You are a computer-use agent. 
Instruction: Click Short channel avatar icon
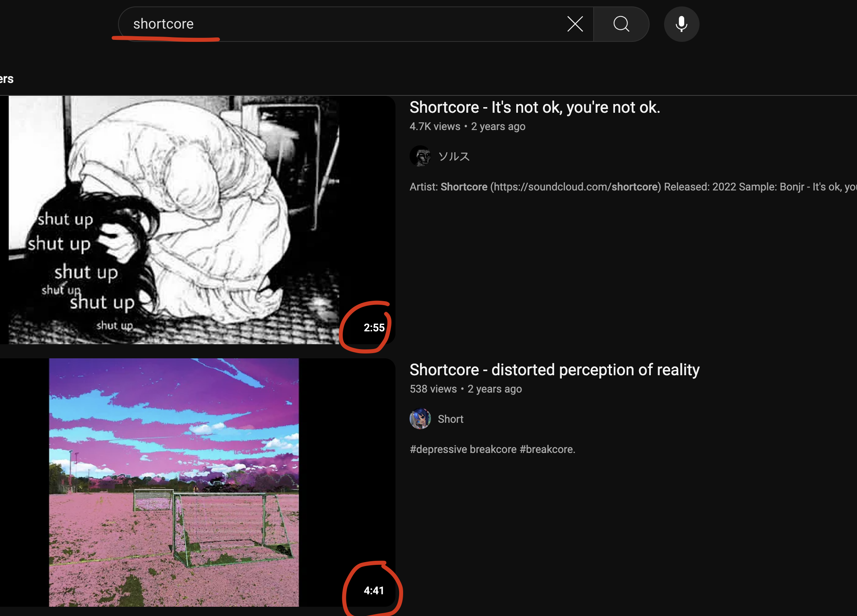(420, 419)
